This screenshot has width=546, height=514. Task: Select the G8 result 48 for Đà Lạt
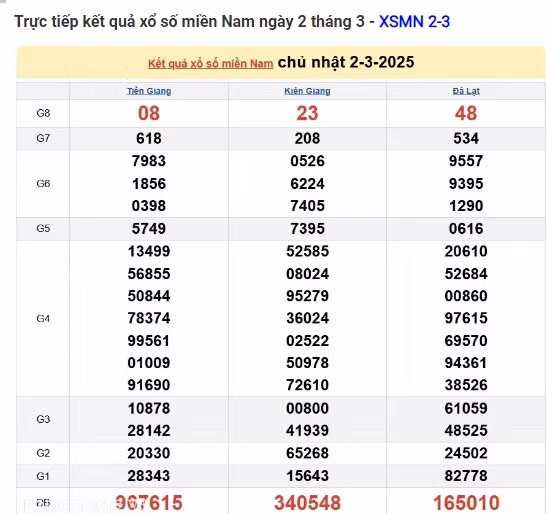pos(466,114)
